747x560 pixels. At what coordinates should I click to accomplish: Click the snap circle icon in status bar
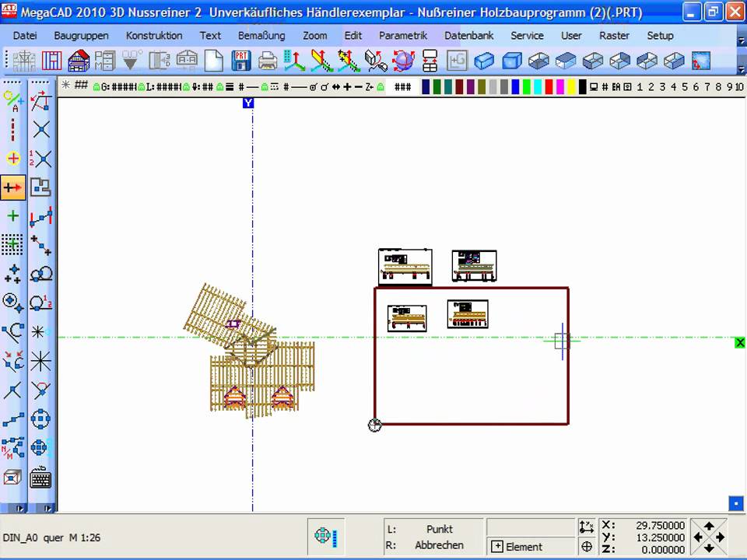[326, 536]
